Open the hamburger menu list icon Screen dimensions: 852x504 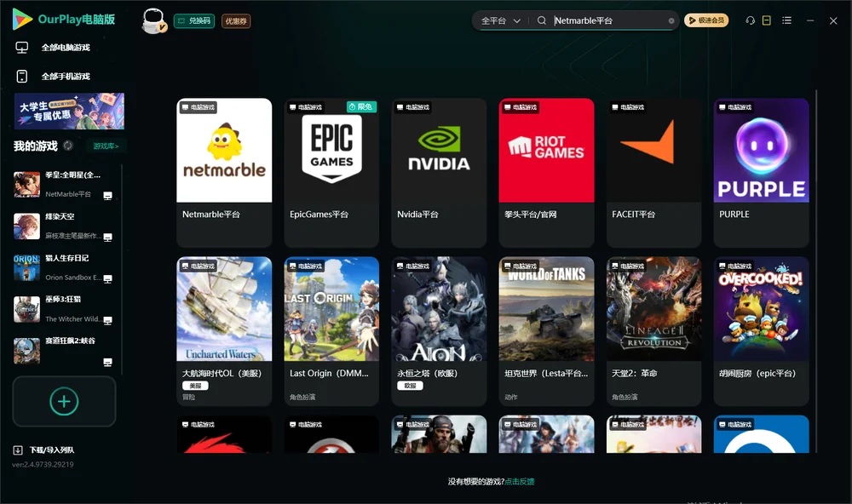pos(786,20)
